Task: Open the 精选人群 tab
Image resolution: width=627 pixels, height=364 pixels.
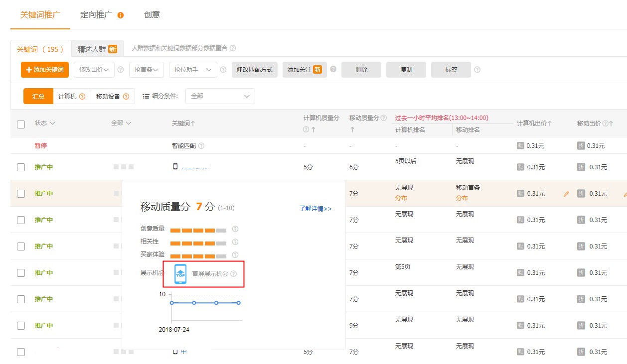Action: (x=97, y=49)
